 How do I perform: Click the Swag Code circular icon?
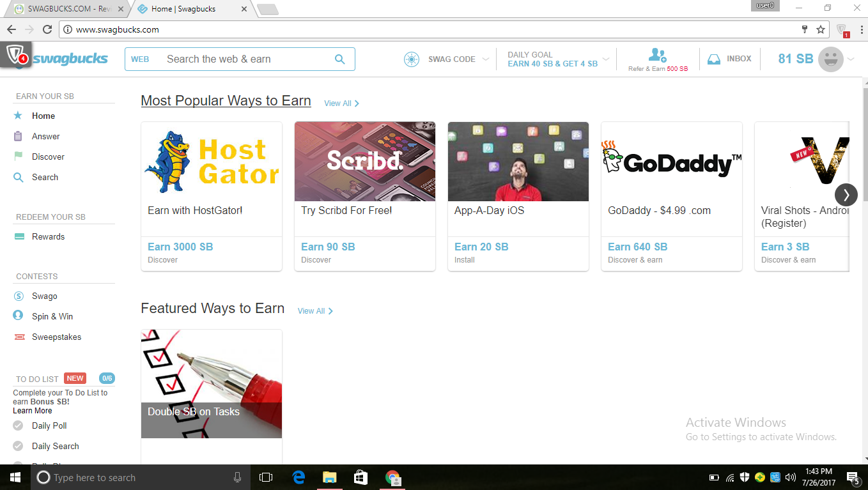pos(412,59)
